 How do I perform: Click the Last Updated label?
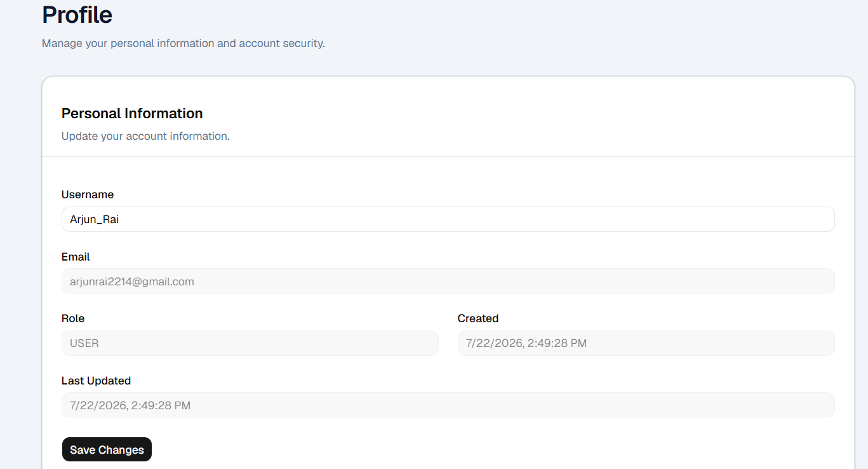(96, 381)
